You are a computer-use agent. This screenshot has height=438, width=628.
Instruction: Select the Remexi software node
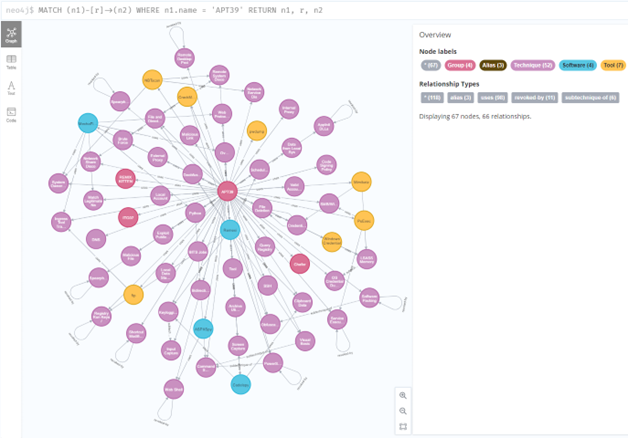tap(230, 230)
